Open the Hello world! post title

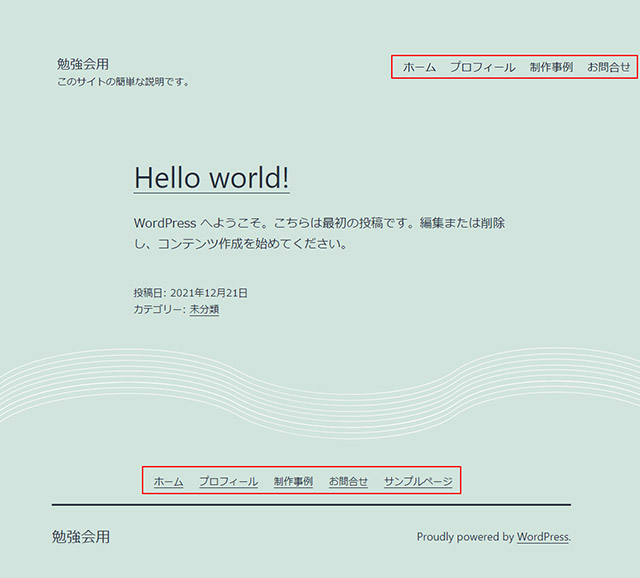pos(211,178)
